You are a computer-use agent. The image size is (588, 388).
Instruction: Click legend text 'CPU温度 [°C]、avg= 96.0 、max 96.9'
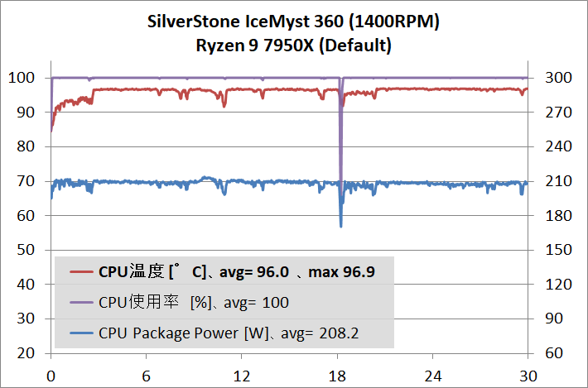tap(237, 272)
